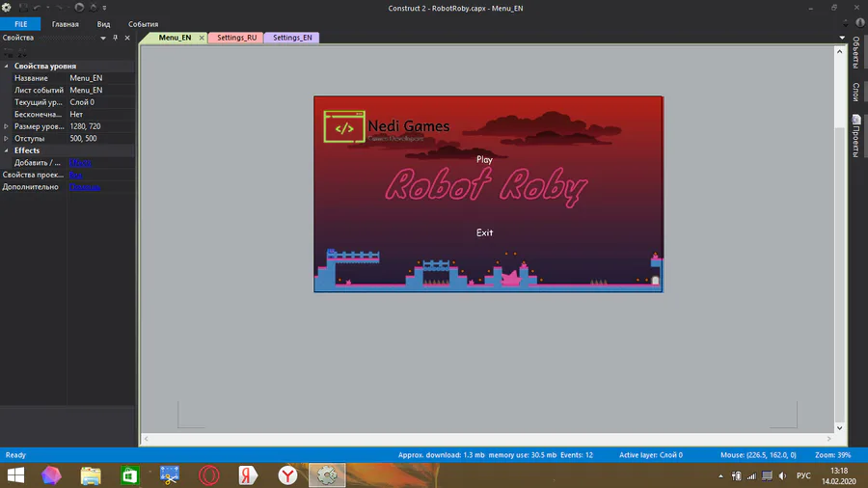Open the Windows Start menu
The width and height of the screenshot is (868, 488).
pos(15,475)
